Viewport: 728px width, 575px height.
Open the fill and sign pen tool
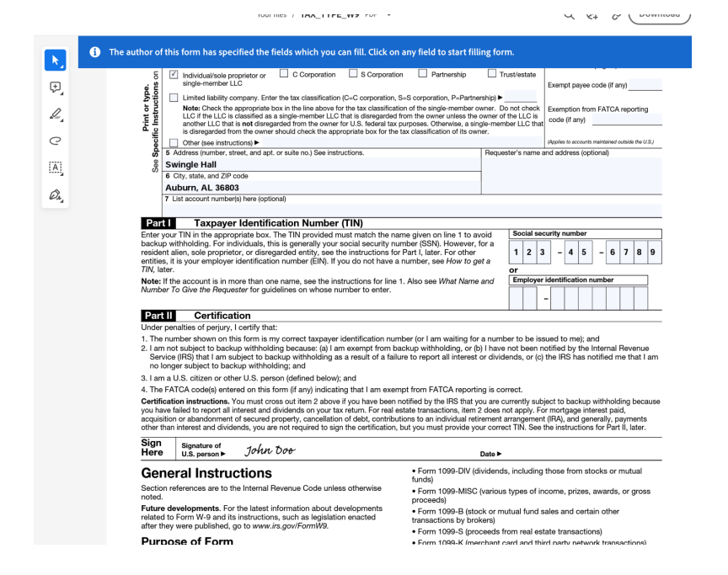pyautogui.click(x=56, y=194)
